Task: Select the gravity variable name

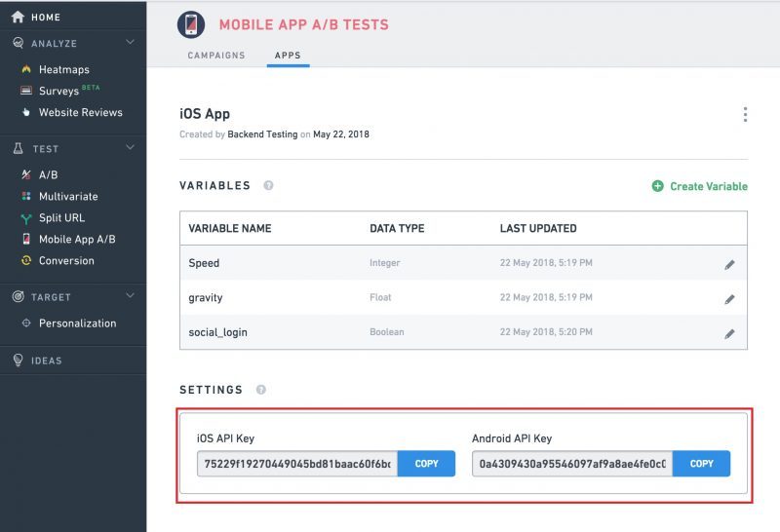Action: tap(206, 298)
